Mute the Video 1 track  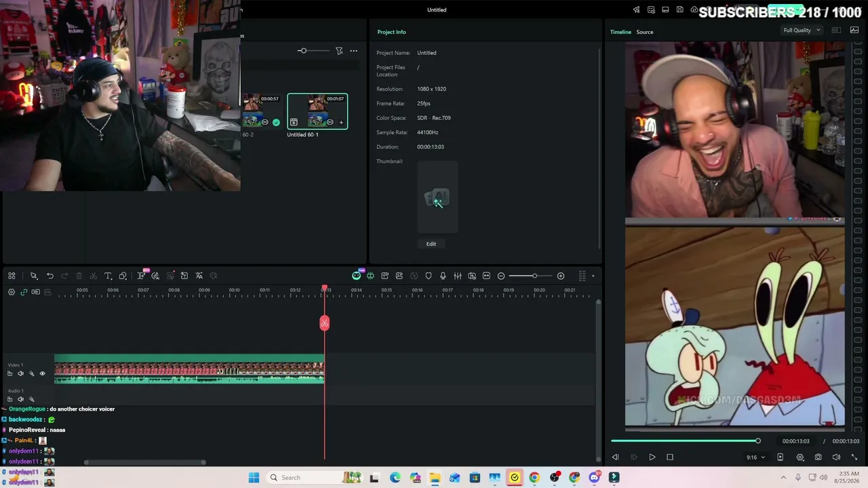(x=20, y=373)
